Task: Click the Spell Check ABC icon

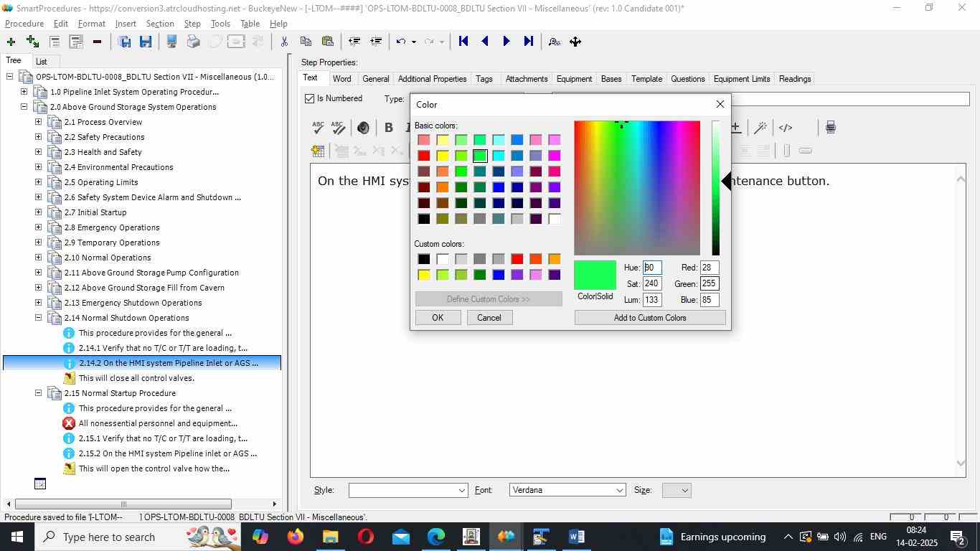Action: 318,128
